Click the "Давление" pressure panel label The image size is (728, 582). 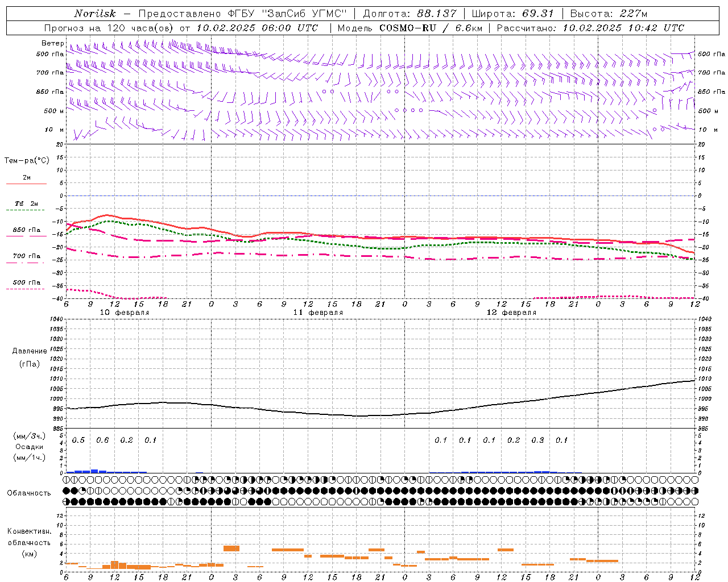pyautogui.click(x=30, y=351)
